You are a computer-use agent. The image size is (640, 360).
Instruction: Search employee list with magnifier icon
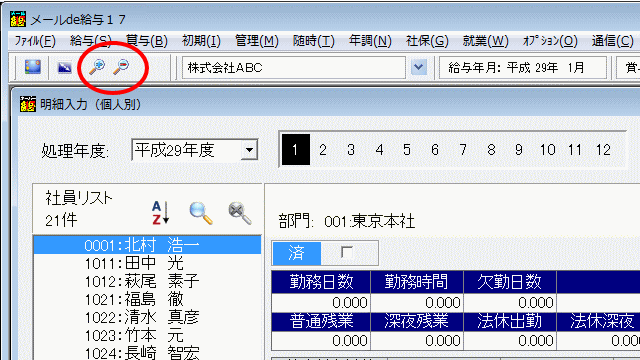tap(201, 213)
